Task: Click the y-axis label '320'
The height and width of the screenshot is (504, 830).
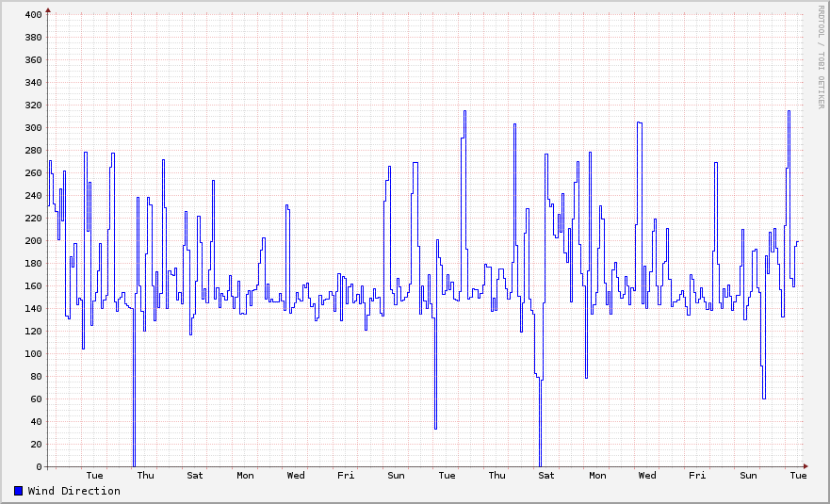Action: [33, 106]
